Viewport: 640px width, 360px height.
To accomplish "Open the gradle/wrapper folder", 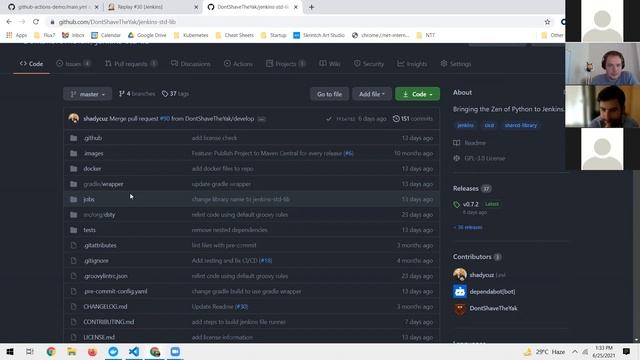I will (x=103, y=184).
